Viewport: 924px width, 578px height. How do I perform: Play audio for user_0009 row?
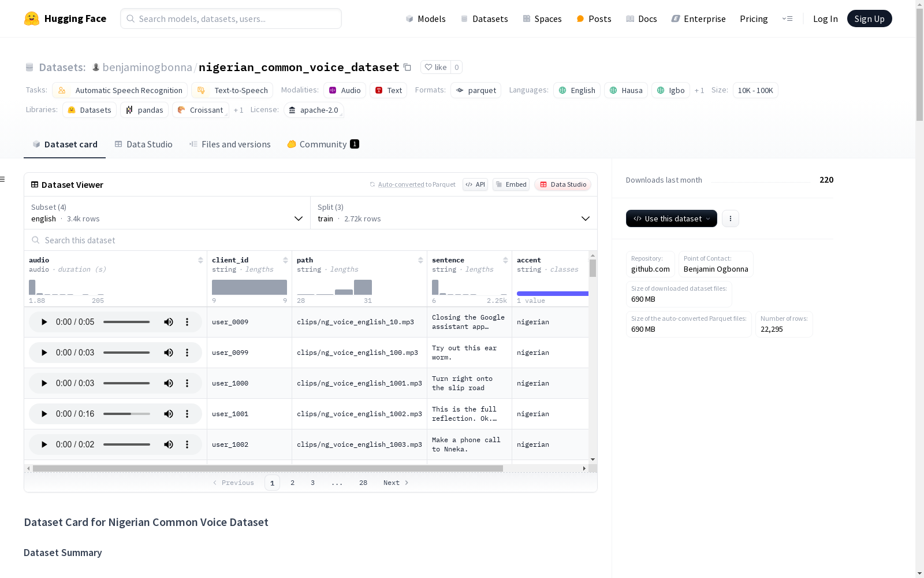click(44, 322)
